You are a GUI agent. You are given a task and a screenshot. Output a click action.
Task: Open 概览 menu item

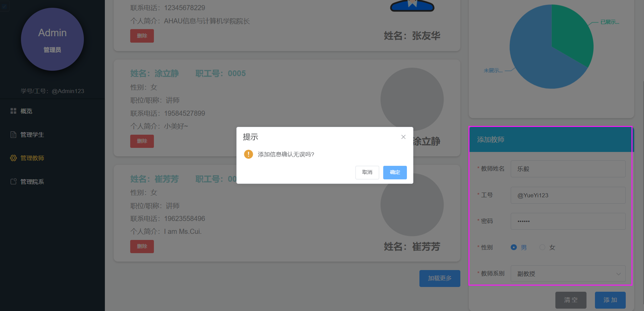(x=52, y=111)
